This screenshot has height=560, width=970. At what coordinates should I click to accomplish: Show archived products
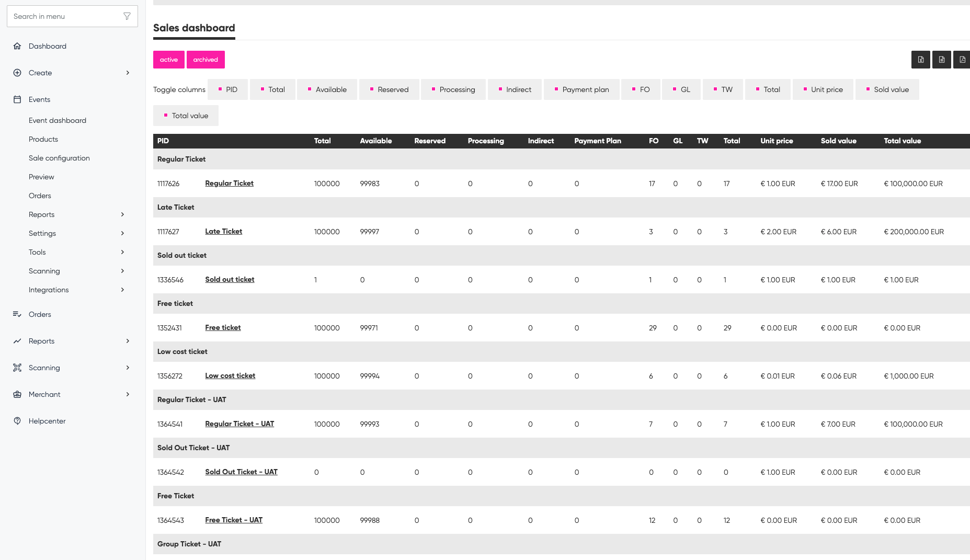pos(206,60)
